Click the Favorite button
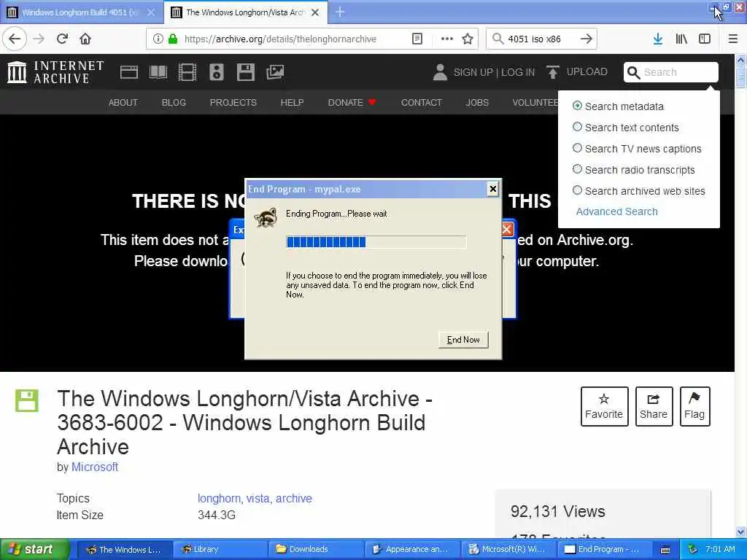Screen dimensions: 747x560 (604, 406)
